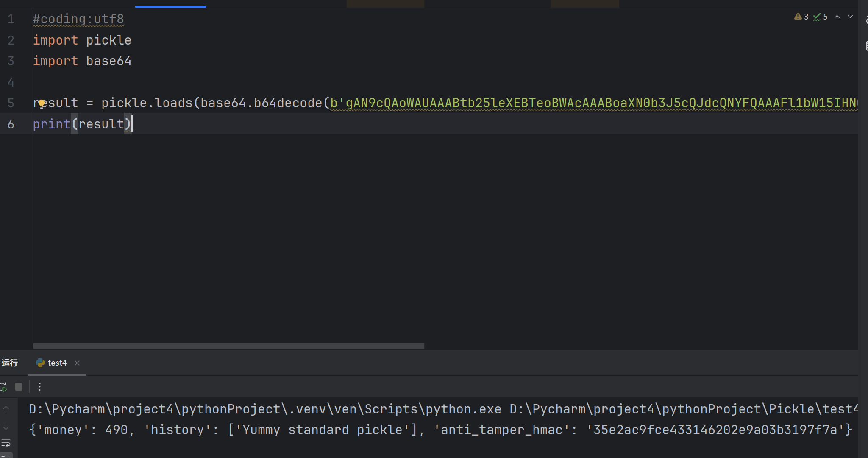Click 'print' on line 6
The width and height of the screenshot is (868, 458).
tap(52, 124)
